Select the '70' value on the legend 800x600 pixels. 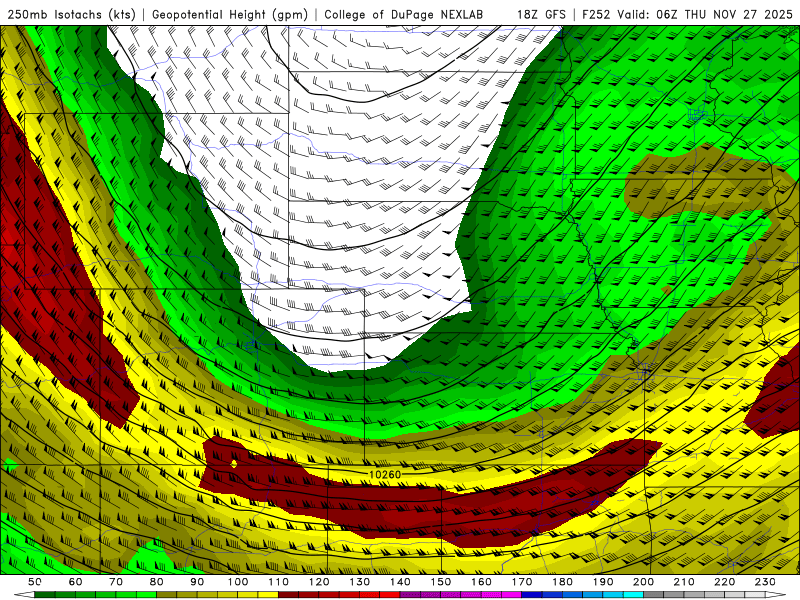(116, 582)
